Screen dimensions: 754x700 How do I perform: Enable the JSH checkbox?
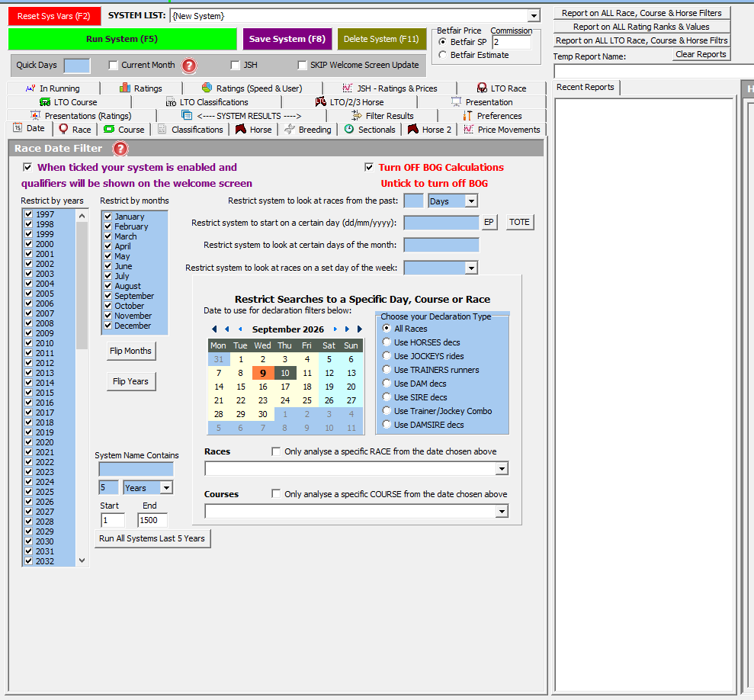(235, 65)
